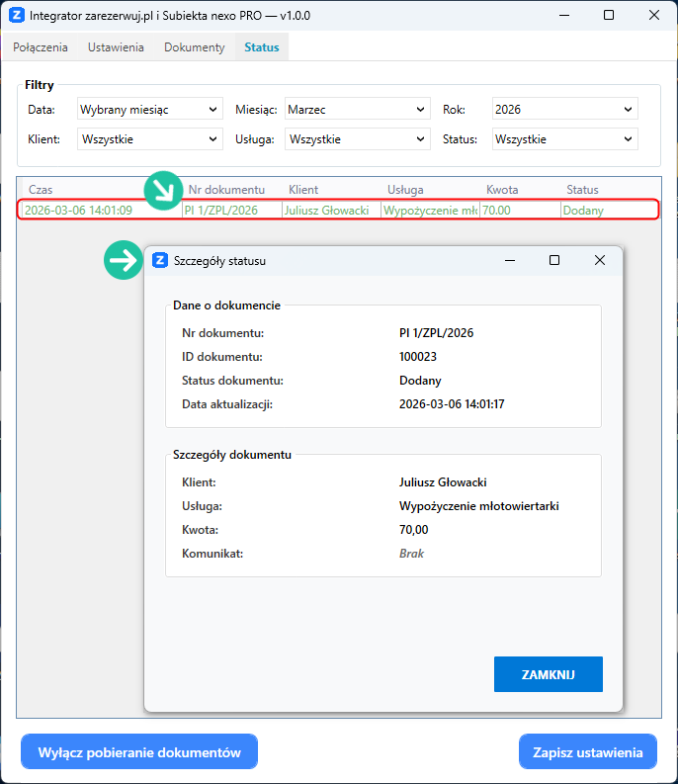Click the Zapisz ustawienia button

587,752
